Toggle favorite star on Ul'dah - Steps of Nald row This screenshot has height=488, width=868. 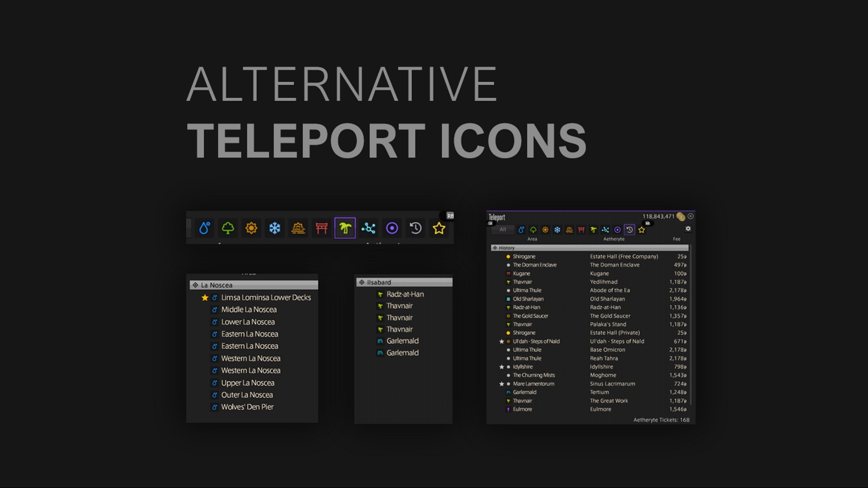501,341
